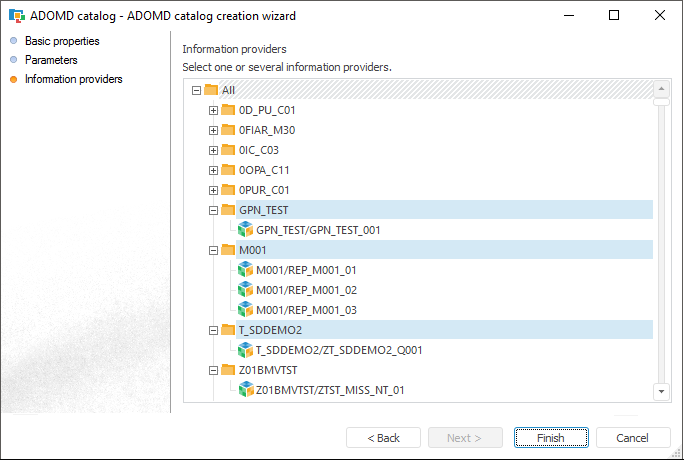Expand the 0FIAR_M30 folder node
Image resolution: width=684 pixels, height=460 pixels.
coord(213,130)
